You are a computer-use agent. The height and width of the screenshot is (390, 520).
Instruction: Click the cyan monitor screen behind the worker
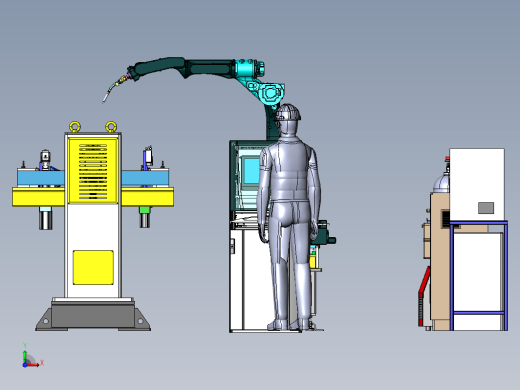251,171
